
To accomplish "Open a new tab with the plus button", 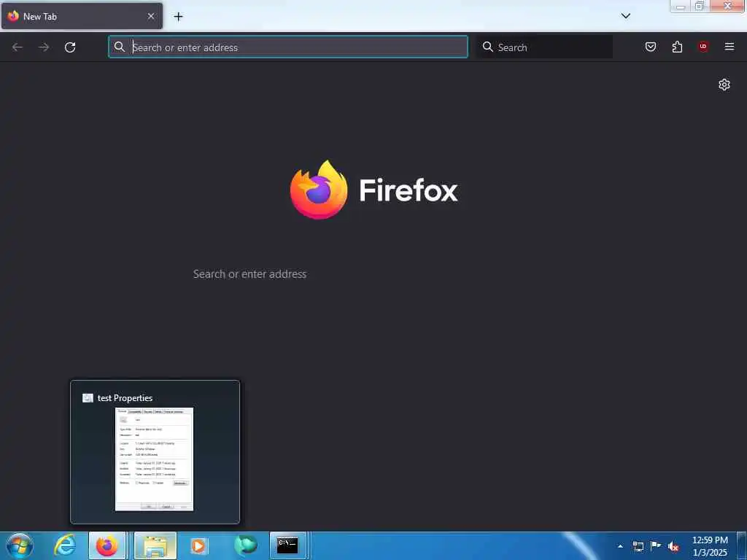I will (x=178, y=17).
